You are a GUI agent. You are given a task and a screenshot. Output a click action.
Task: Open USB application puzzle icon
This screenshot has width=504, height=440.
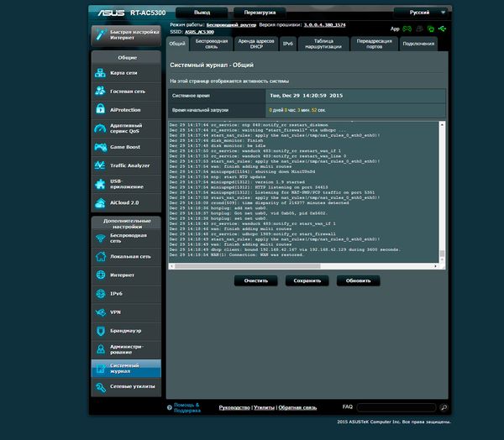click(x=100, y=184)
